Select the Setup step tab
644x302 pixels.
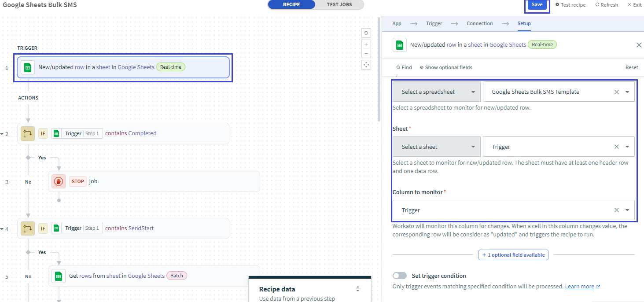point(524,23)
